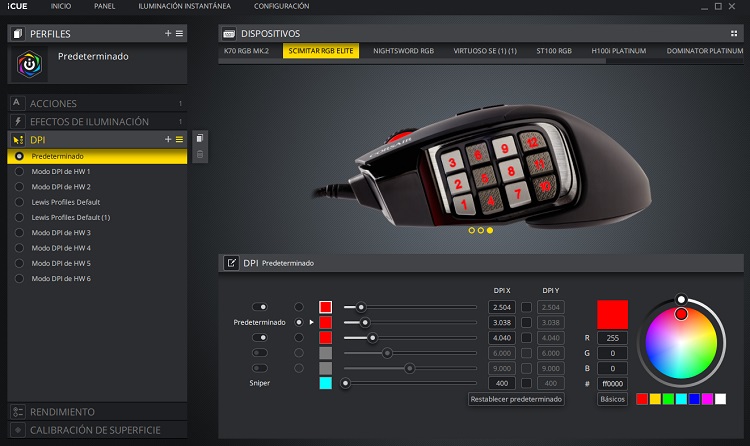This screenshot has height=446, width=750.
Task: Click Restablecer predeterminado button
Action: click(515, 399)
